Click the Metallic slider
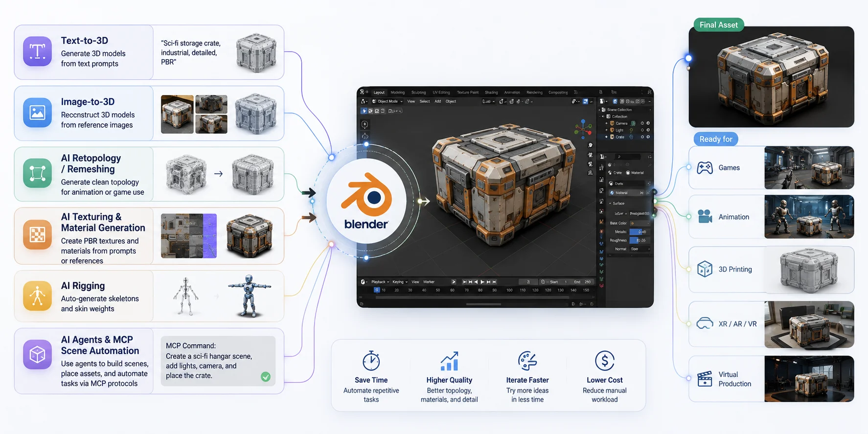868x434 pixels. tap(639, 232)
